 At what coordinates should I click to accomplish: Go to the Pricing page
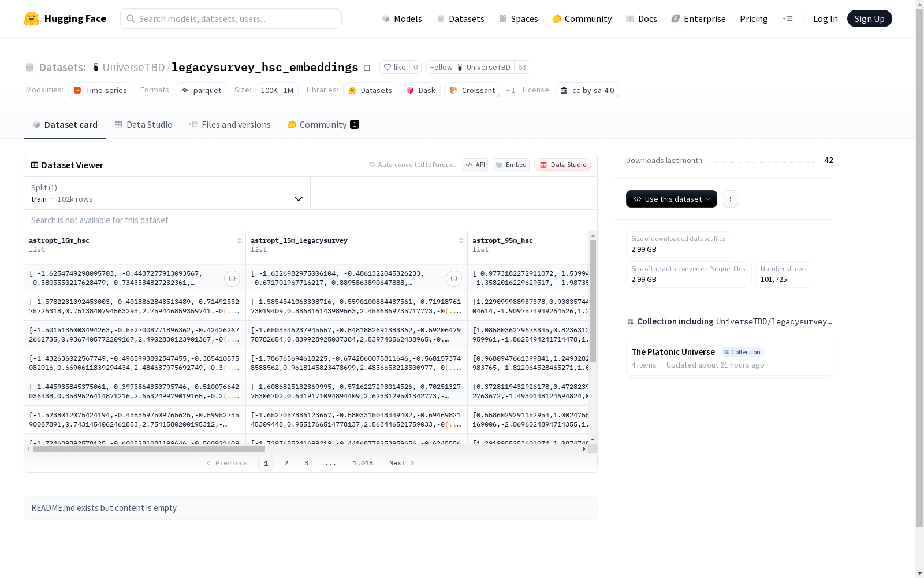coord(754,18)
